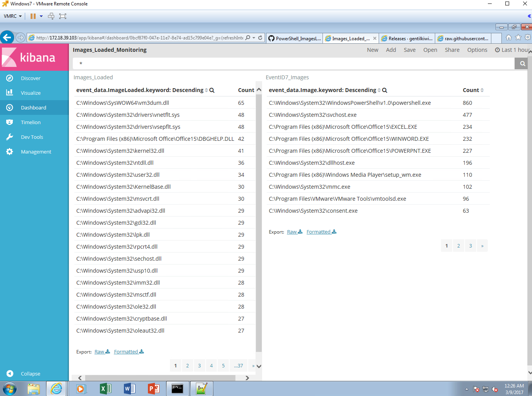
Task: Open Windows Explorer from the taskbar
Action: click(x=34, y=389)
